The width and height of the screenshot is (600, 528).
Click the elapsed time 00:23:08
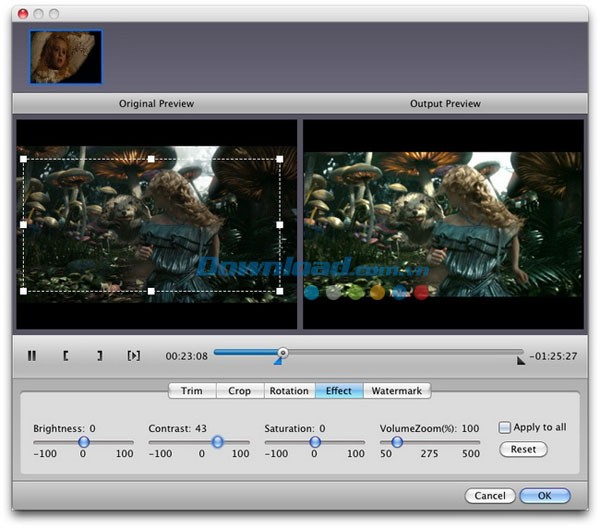click(x=187, y=356)
